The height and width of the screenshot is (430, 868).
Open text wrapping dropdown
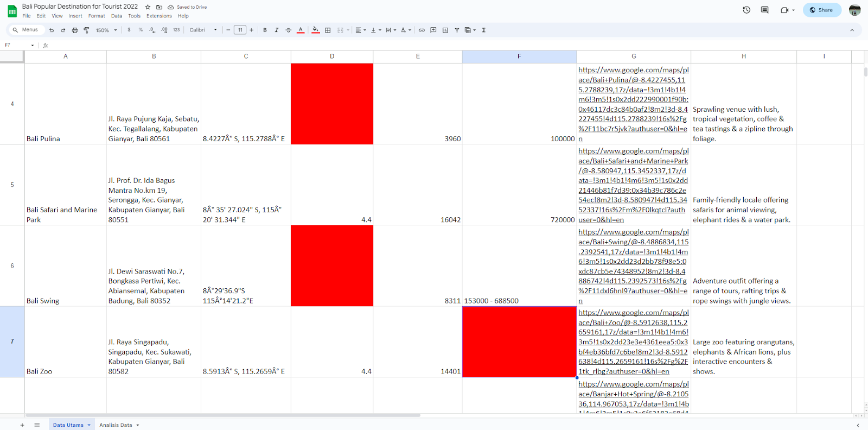pyautogui.click(x=391, y=30)
